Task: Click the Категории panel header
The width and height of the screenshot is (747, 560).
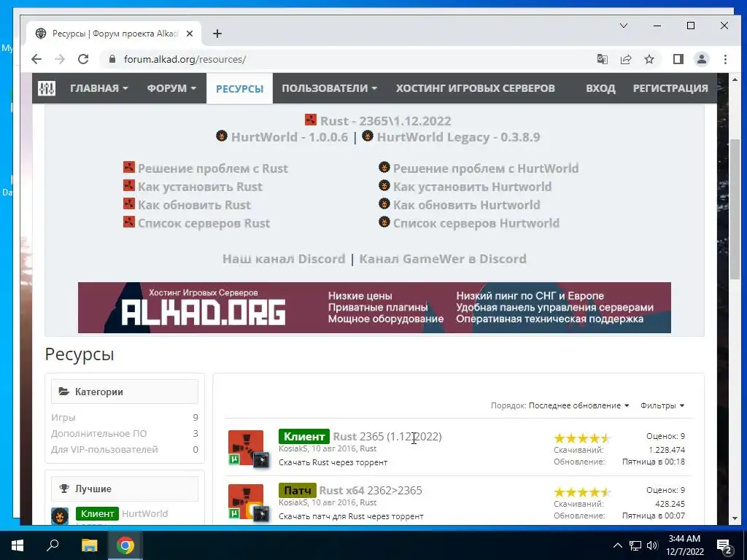Action: [x=124, y=392]
